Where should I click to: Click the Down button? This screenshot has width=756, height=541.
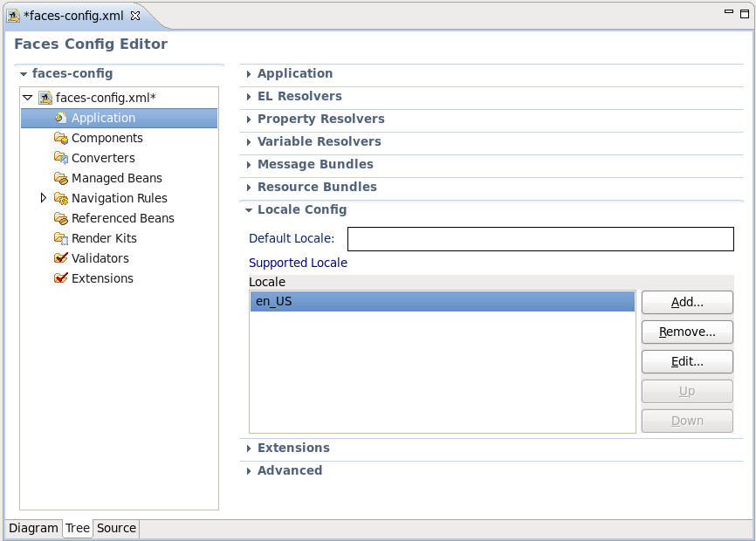click(x=687, y=421)
